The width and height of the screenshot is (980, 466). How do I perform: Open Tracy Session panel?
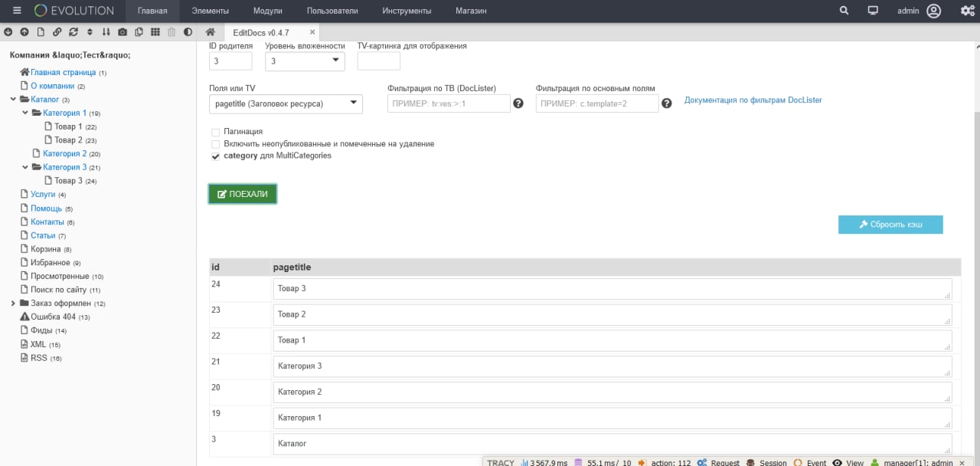tap(766, 463)
